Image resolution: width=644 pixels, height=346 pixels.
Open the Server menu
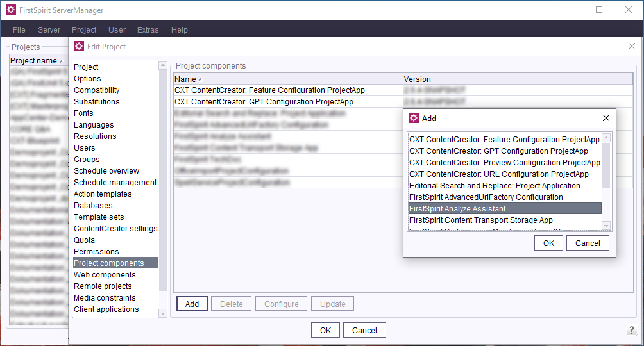[49, 29]
